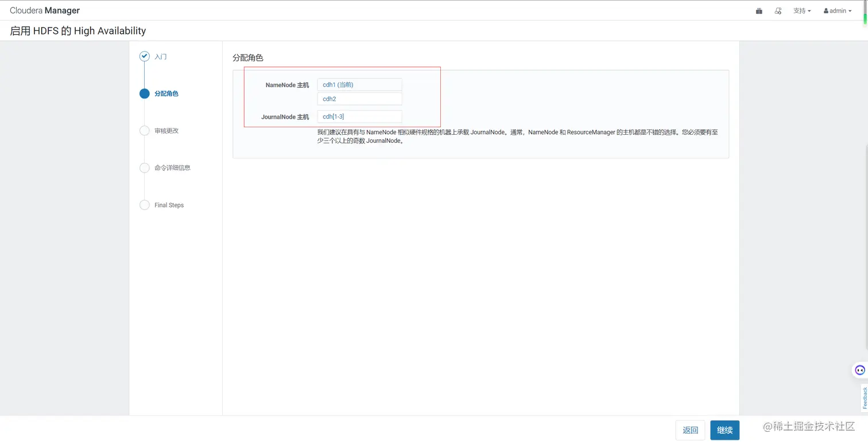
Task: Click the JournalNode recommendation description text
Action: [x=517, y=136]
